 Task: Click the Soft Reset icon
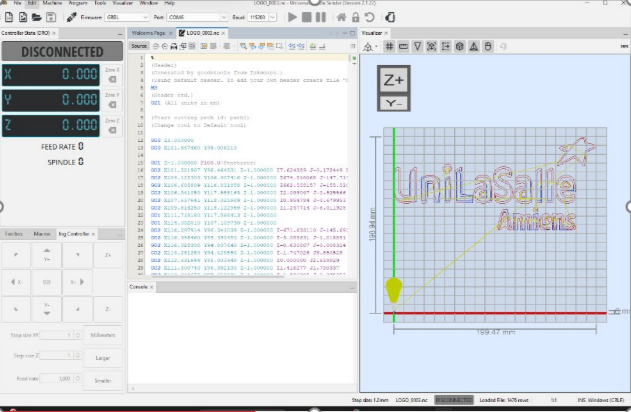click(x=369, y=17)
